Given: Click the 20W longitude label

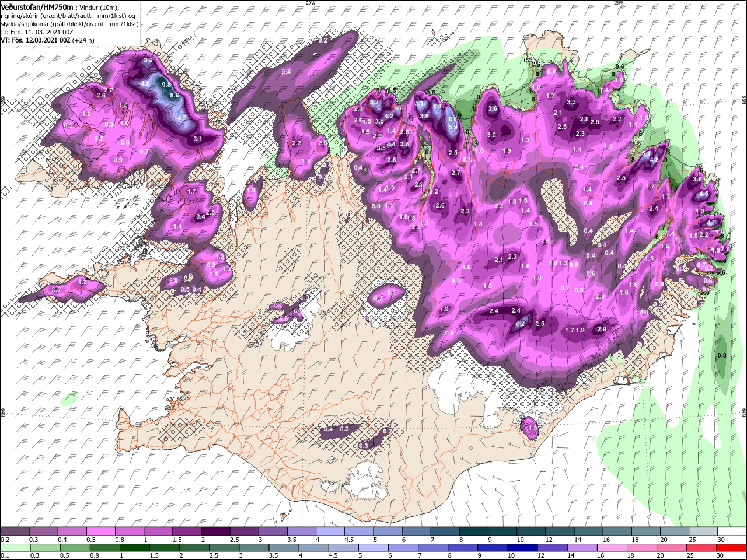Looking at the screenshot, I should 310,3.
